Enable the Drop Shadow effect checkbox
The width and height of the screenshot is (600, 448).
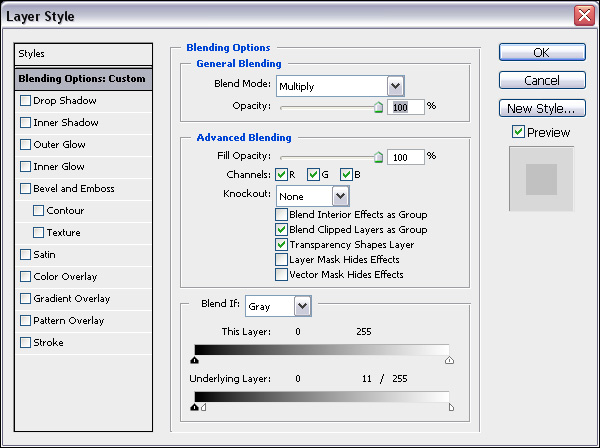click(26, 101)
